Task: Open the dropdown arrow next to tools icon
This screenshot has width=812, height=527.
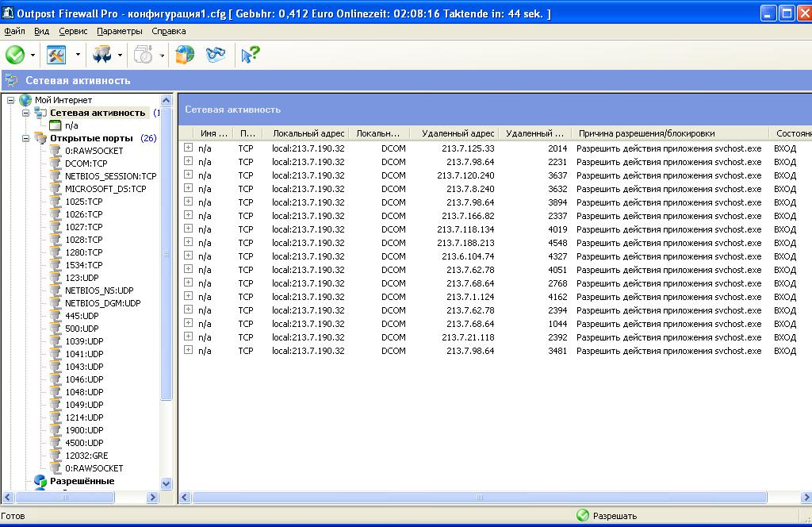Action: [x=78, y=55]
